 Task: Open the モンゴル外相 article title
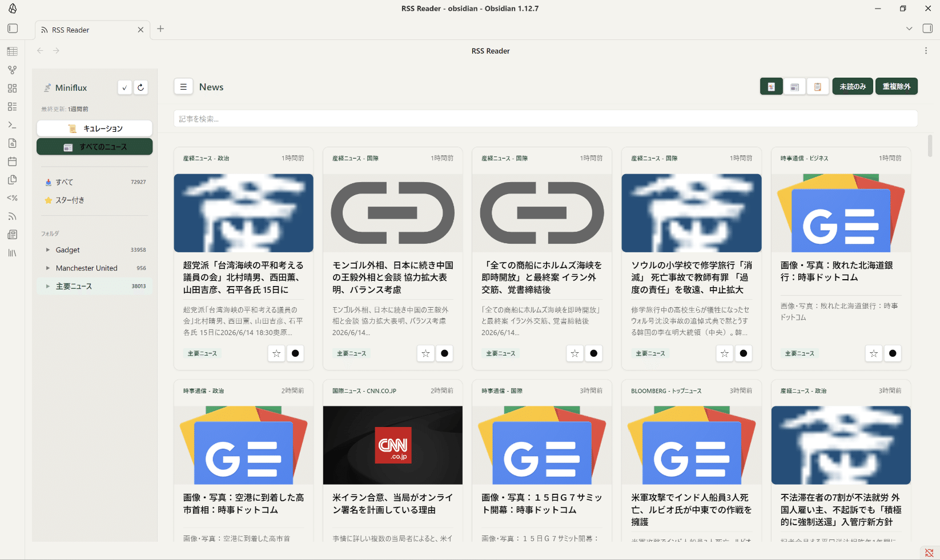[393, 277]
